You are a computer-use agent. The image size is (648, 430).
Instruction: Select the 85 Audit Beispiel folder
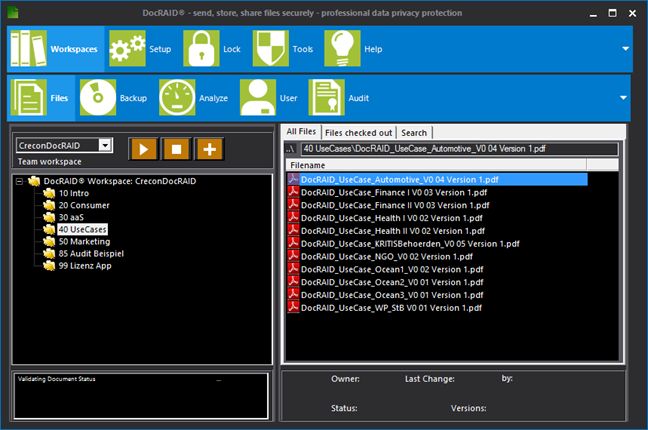tap(91, 253)
